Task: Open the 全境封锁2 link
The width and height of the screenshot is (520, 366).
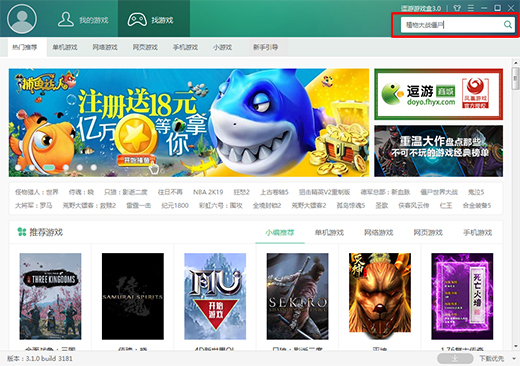Action: point(267,205)
